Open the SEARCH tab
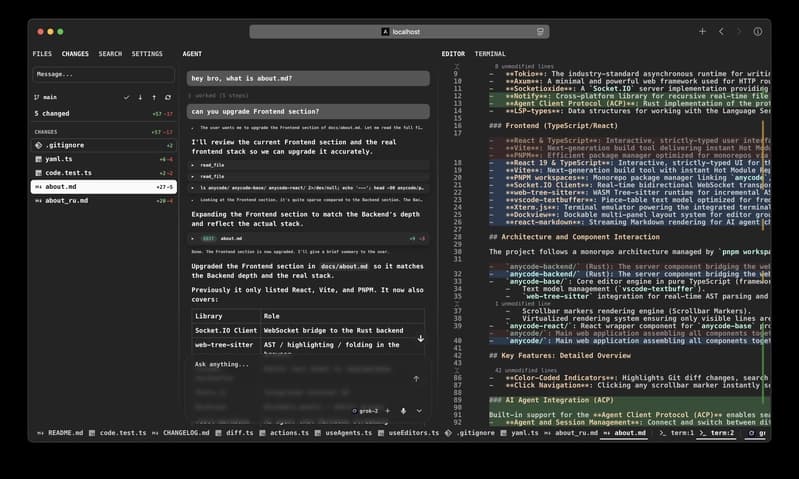The width and height of the screenshot is (799, 479). click(x=110, y=54)
